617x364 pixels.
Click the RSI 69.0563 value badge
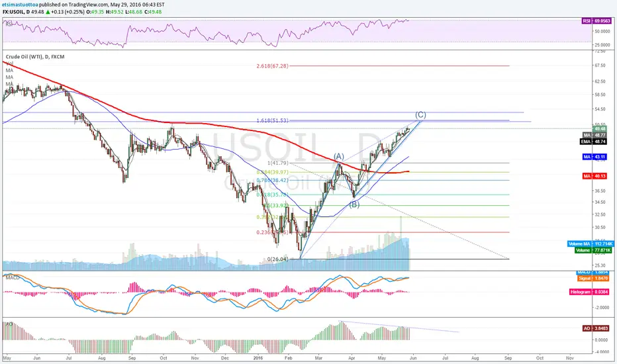point(596,21)
